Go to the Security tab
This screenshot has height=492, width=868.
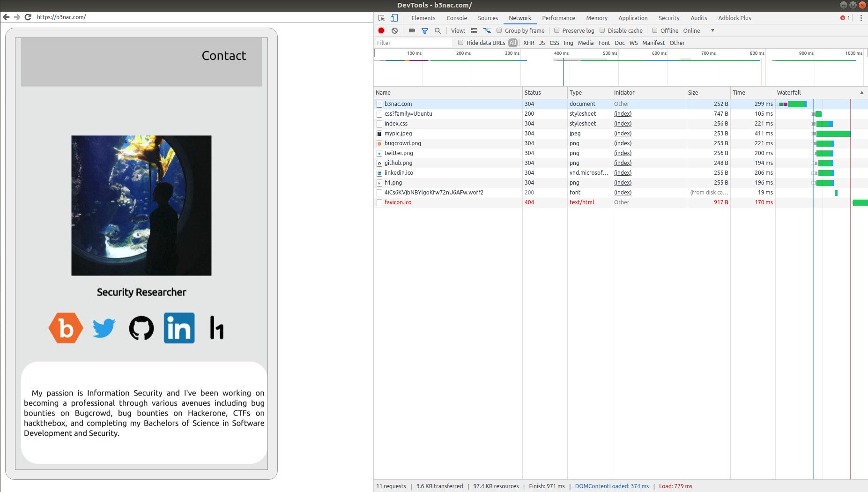[669, 18]
